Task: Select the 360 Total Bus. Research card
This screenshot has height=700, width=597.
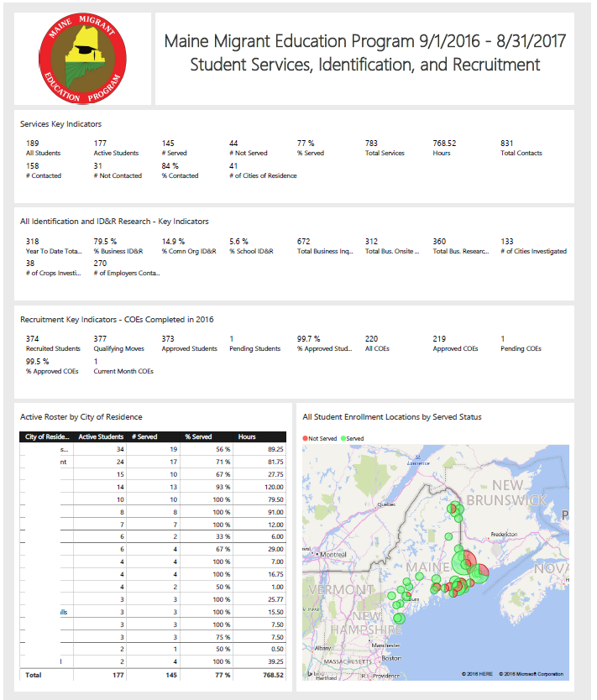Action: (461, 246)
